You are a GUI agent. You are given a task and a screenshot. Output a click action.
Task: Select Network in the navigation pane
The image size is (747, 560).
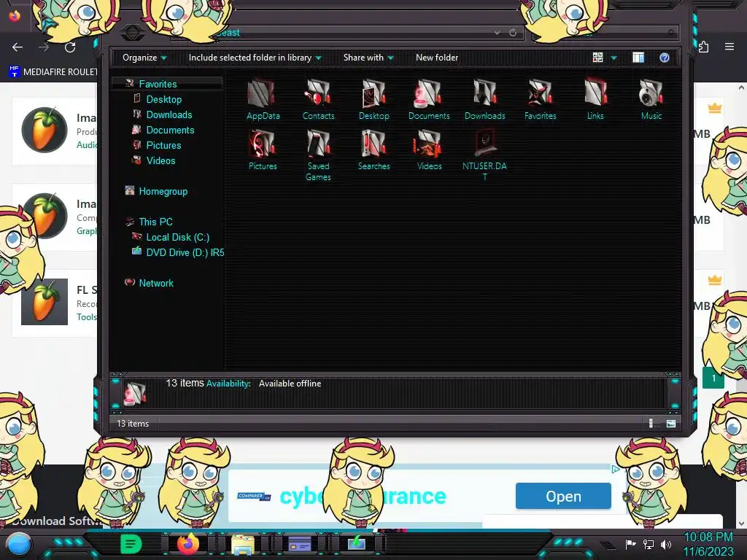click(x=156, y=283)
